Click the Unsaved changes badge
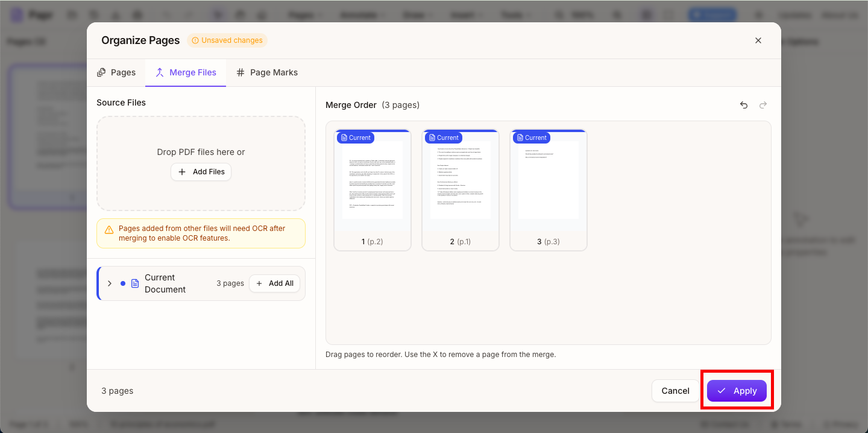Image resolution: width=868 pixels, height=433 pixels. (x=227, y=40)
